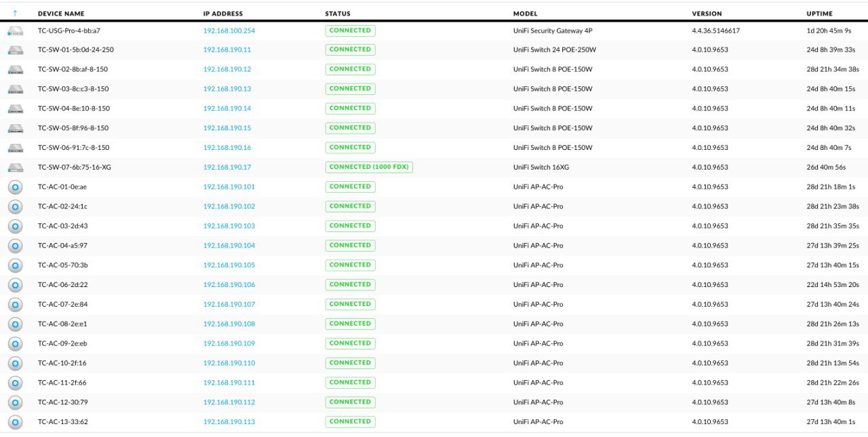The height and width of the screenshot is (437, 868).
Task: Open IP link 192.168.190.14
Action: coord(227,109)
